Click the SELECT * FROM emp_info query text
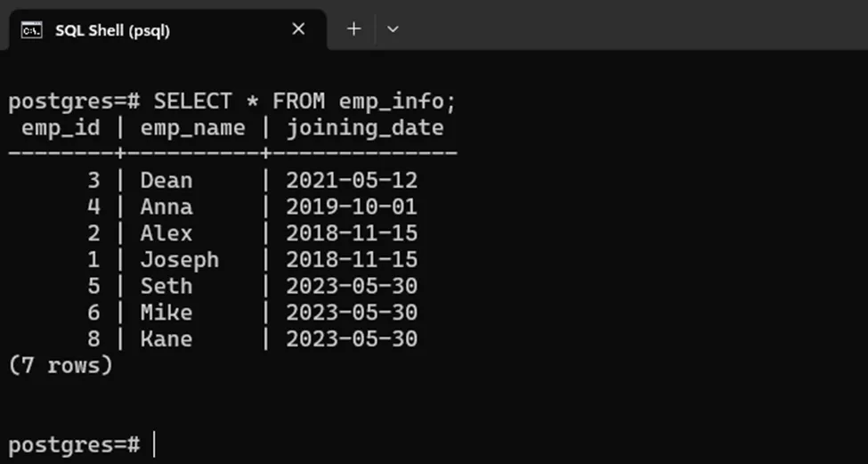The height and width of the screenshot is (464, 868). point(304,102)
